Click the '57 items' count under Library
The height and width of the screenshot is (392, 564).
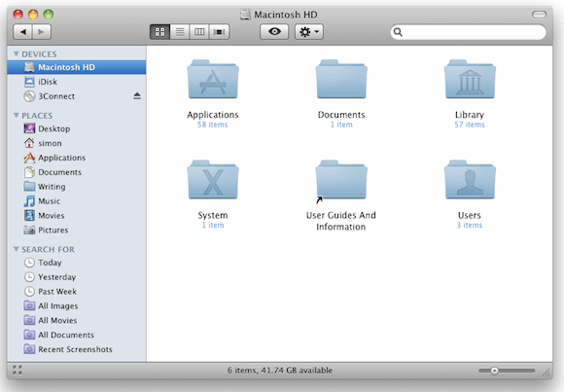tap(470, 125)
